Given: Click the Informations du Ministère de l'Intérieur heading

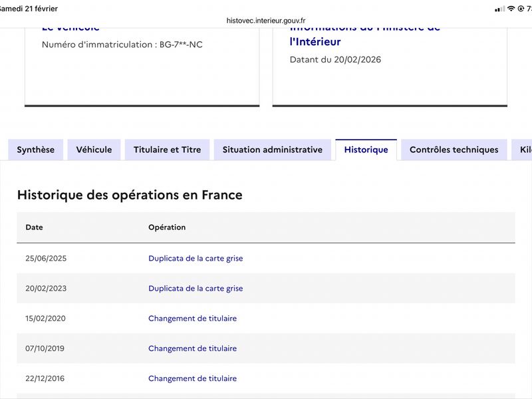Looking at the screenshot, I should 364,35.
